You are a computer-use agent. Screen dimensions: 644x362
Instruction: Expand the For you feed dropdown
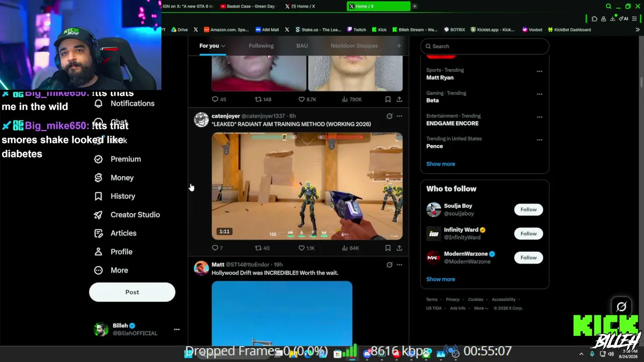[223, 46]
